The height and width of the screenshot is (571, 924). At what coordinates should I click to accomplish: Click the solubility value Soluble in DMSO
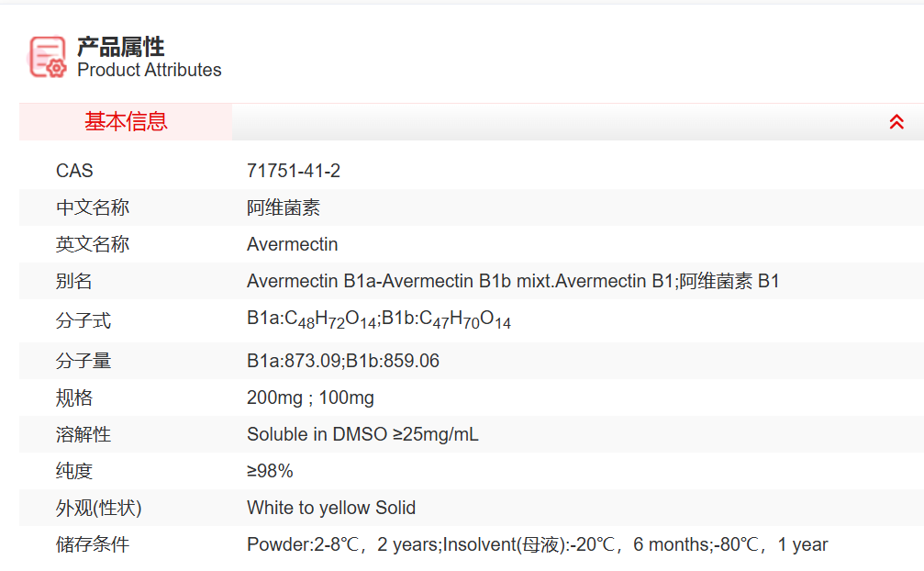click(x=362, y=434)
